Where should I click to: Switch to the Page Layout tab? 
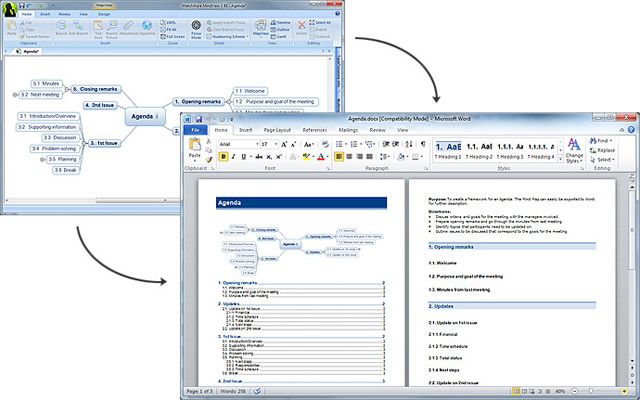[277, 130]
